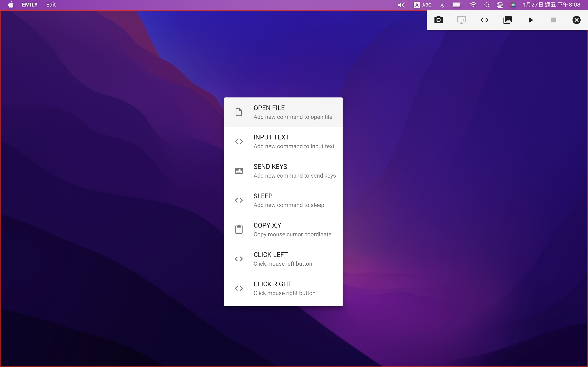
Task: Click the volume icon in menu bar
Action: point(401,5)
